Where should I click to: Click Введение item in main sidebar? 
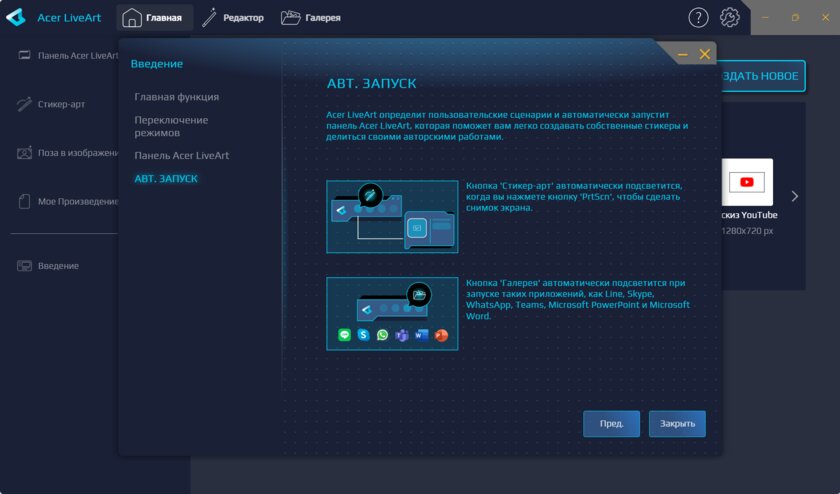coord(58,266)
